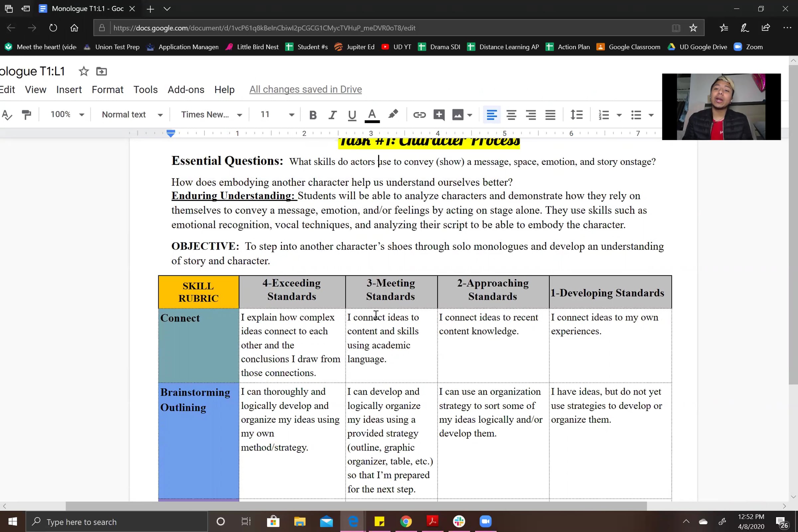Click All changes saved in Drive link
The width and height of the screenshot is (798, 532).
305,89
